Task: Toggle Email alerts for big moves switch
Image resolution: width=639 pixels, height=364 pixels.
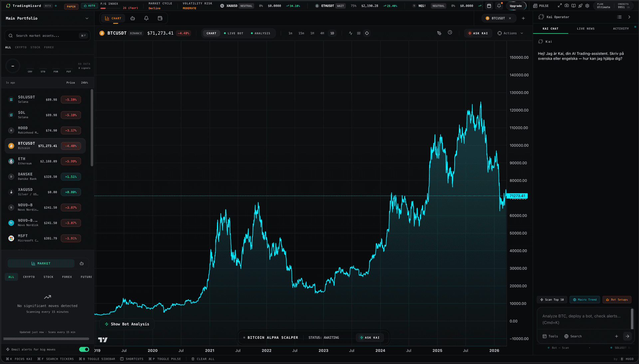Action: (84, 349)
